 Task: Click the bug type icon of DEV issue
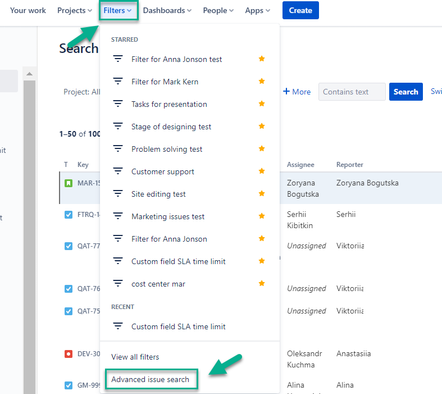click(x=68, y=354)
